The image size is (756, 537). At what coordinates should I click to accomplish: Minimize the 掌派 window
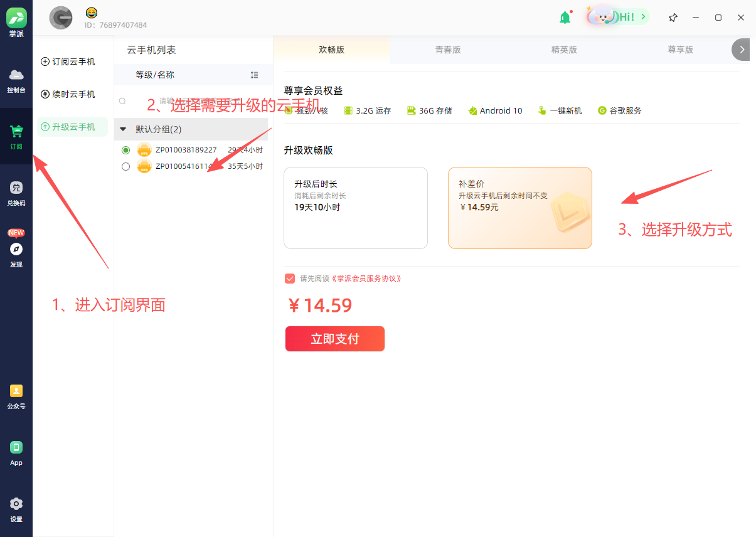[x=696, y=18]
